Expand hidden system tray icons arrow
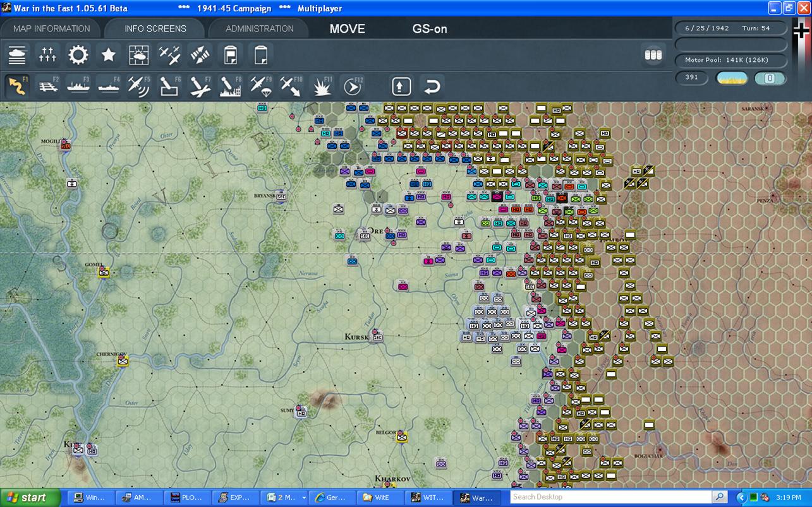 coord(742,498)
